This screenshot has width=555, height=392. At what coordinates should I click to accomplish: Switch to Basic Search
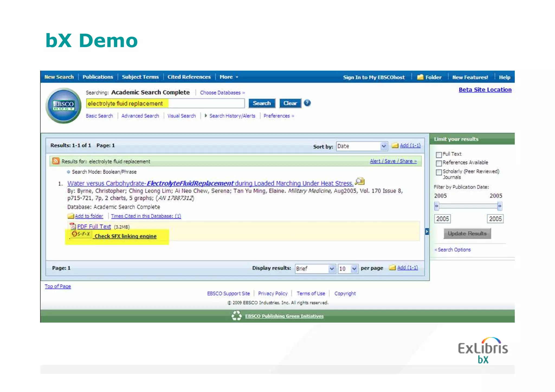[x=99, y=116]
